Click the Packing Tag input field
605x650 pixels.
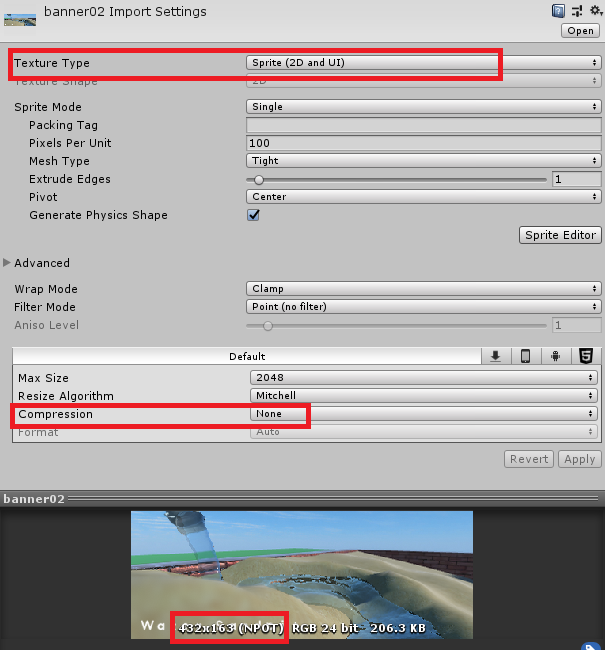423,125
